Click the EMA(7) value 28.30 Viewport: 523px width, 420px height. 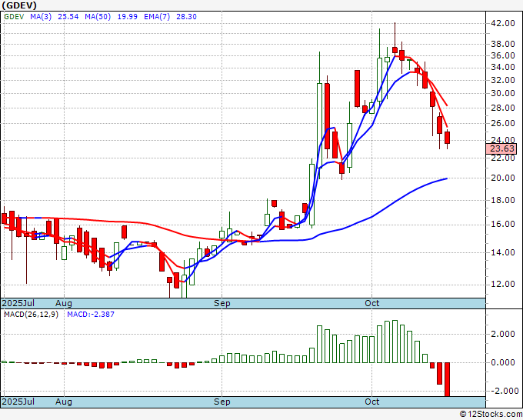[186, 17]
